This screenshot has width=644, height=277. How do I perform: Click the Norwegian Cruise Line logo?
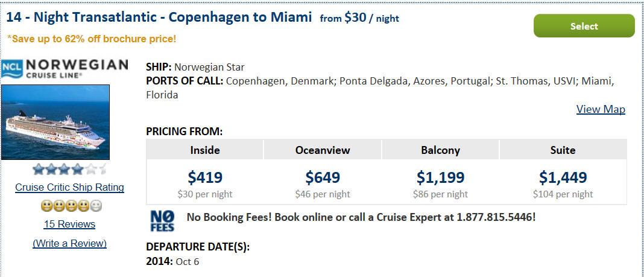coord(65,69)
